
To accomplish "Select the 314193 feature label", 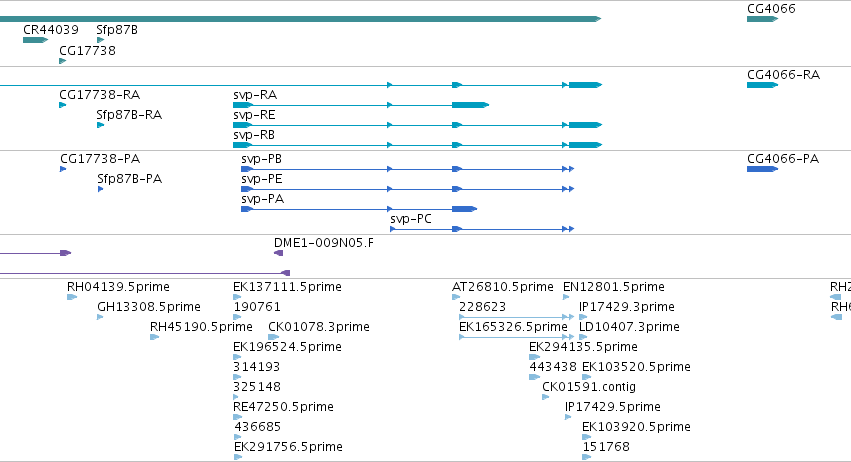I will [x=256, y=367].
